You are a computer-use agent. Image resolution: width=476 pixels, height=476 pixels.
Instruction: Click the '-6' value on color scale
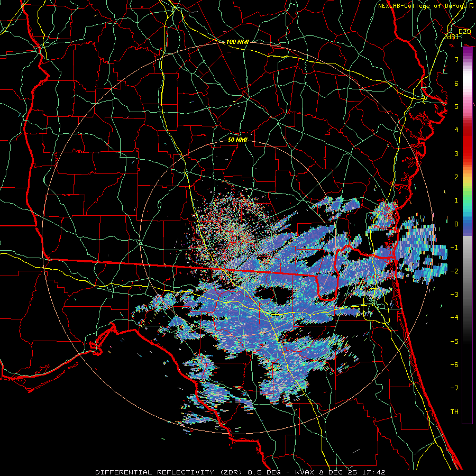coord(454,365)
